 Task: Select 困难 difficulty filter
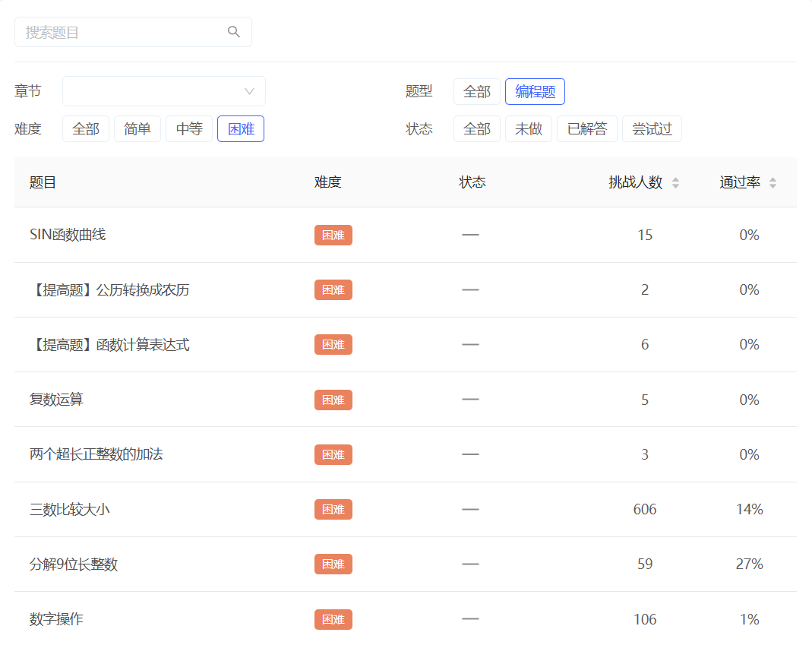click(x=241, y=129)
